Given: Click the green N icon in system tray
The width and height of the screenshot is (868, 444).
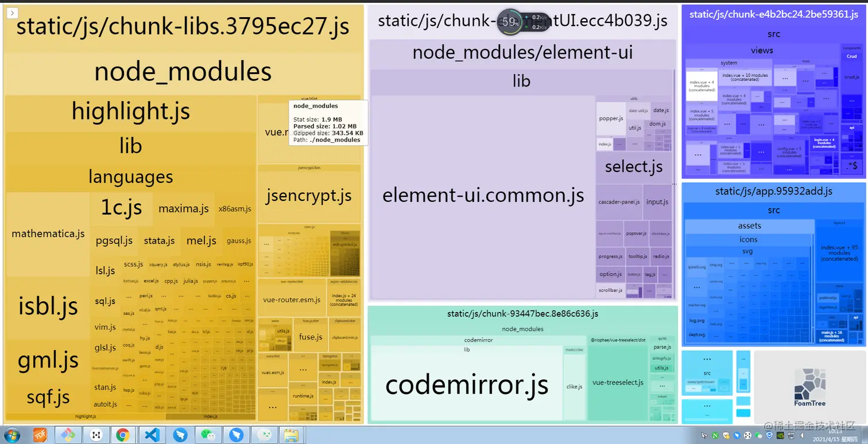Looking at the screenshot, I should [x=715, y=437].
